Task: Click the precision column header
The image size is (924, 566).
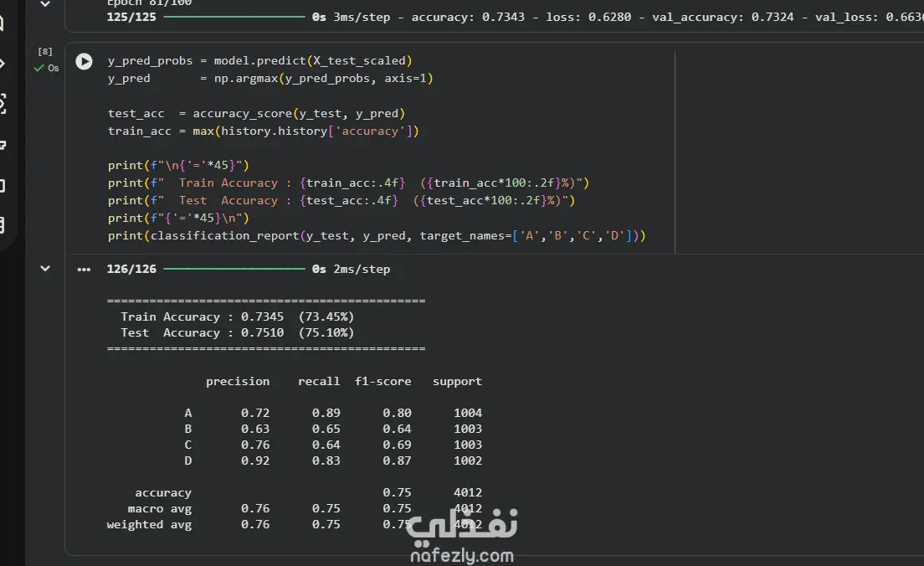Action: point(238,382)
